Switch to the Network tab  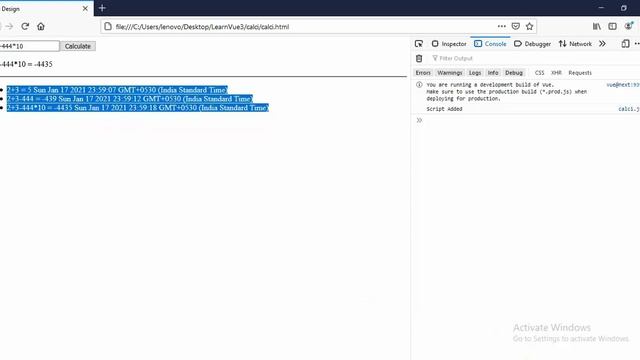click(x=575, y=44)
